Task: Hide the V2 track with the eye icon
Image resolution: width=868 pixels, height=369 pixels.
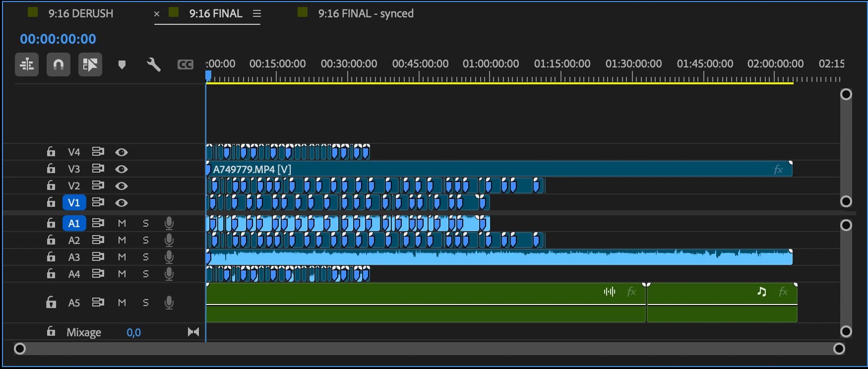Action: 122,186
